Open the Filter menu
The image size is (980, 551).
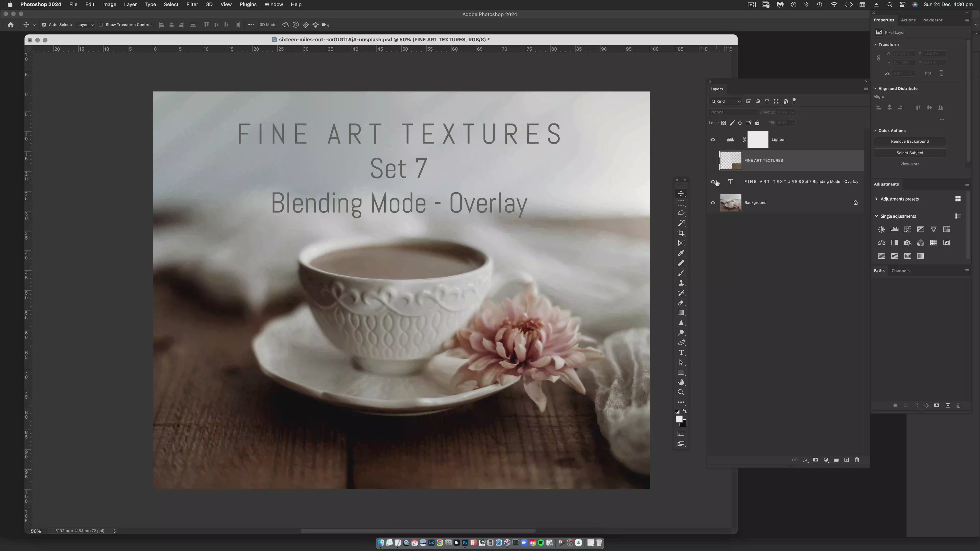point(192,5)
